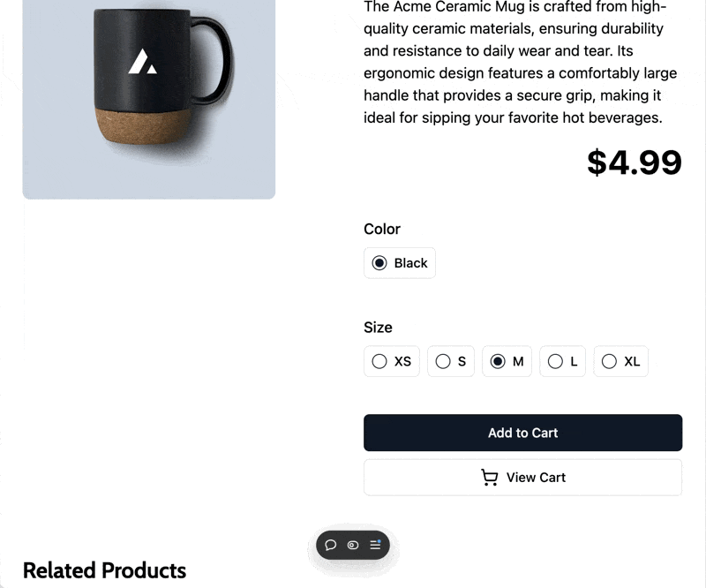This screenshot has width=706, height=588.
Task: Click the mug product description text
Action: point(521,62)
